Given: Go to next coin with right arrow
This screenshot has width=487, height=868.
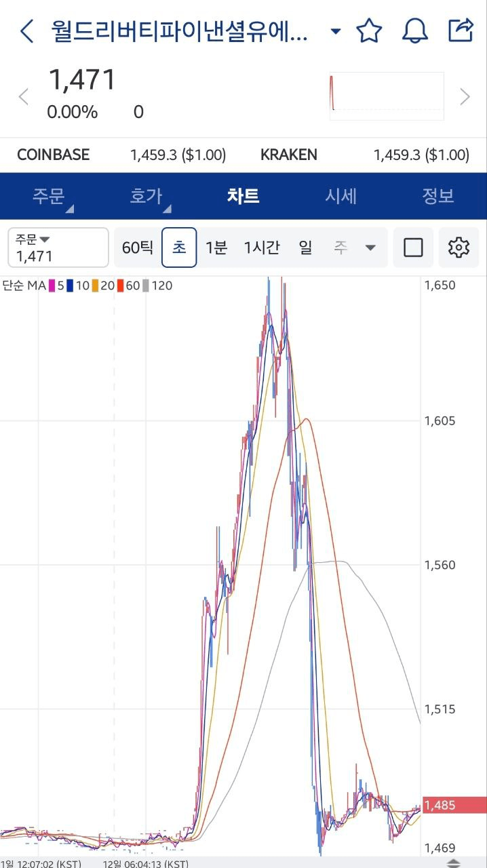Looking at the screenshot, I should click(x=465, y=97).
